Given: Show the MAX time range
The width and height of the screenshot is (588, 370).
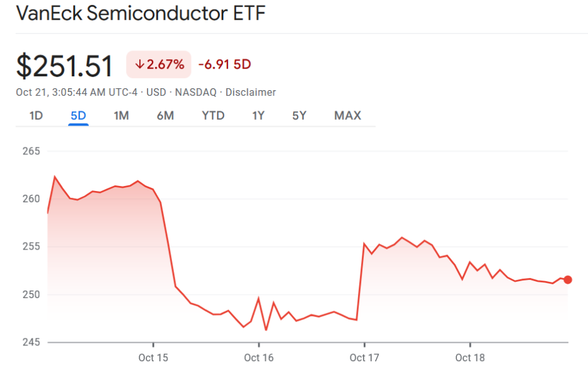Looking at the screenshot, I should tap(347, 115).
